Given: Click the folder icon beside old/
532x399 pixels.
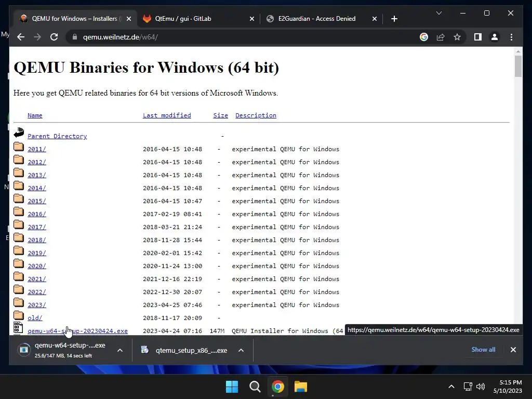Looking at the screenshot, I should (x=19, y=315).
